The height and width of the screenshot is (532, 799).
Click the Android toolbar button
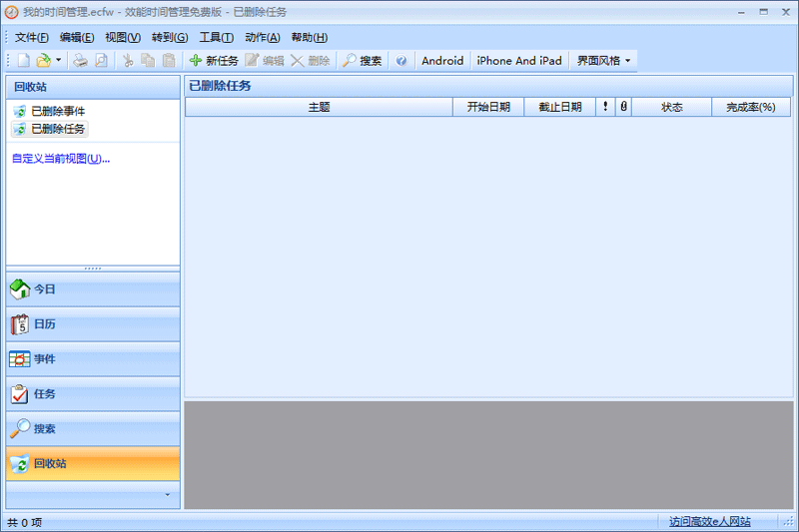(x=442, y=61)
